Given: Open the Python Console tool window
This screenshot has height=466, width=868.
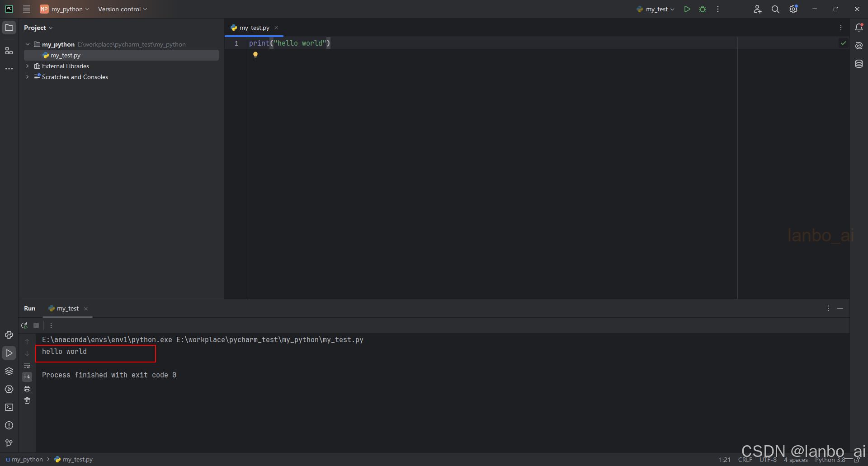Looking at the screenshot, I should 9,335.
